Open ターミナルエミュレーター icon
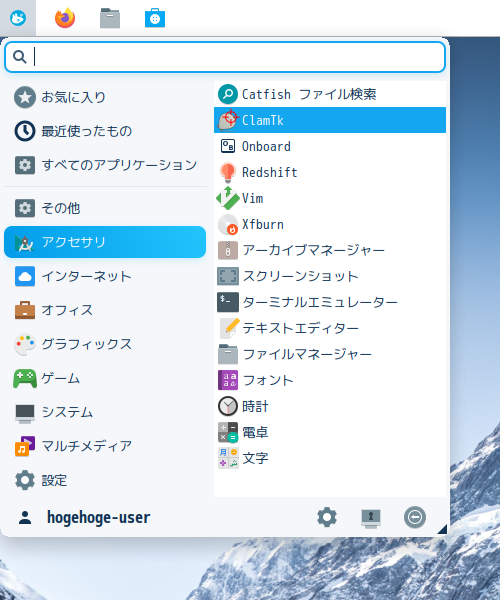Viewport: 500px width, 600px height. point(228,302)
